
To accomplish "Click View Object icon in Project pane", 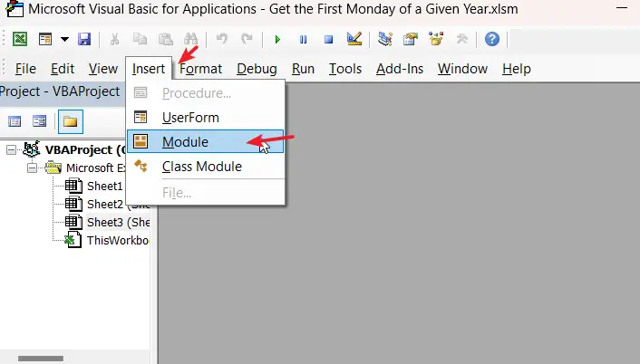I will 40,121.
